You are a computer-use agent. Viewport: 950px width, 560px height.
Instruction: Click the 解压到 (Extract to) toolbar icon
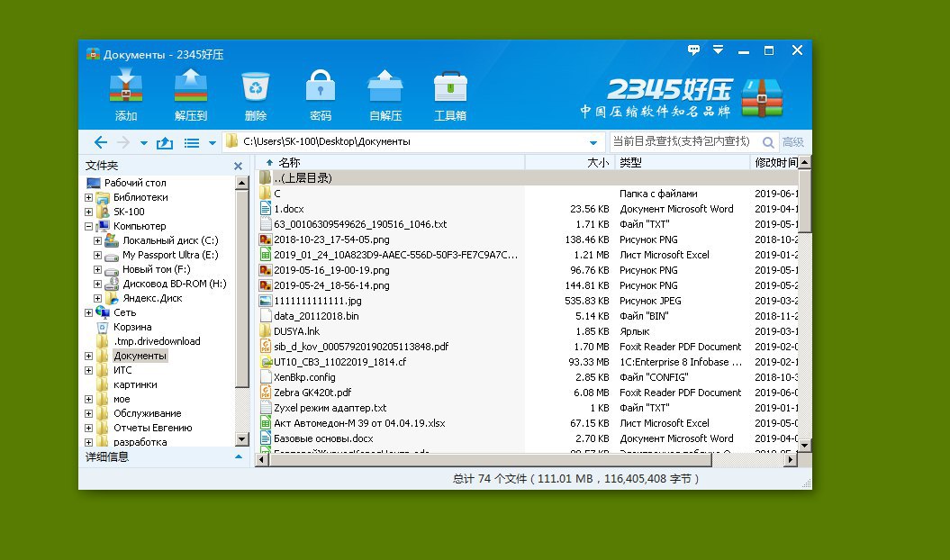(191, 86)
